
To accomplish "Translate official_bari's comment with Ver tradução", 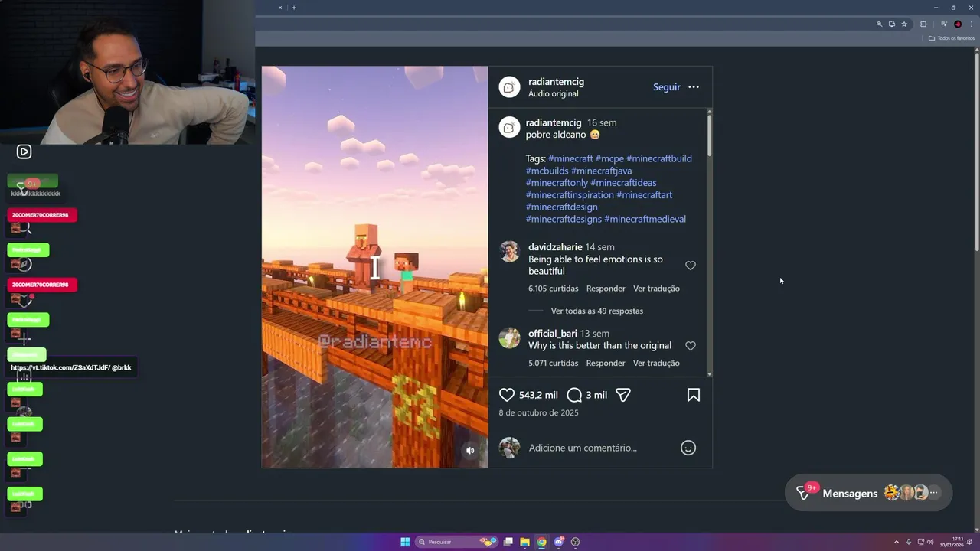I will coord(656,363).
